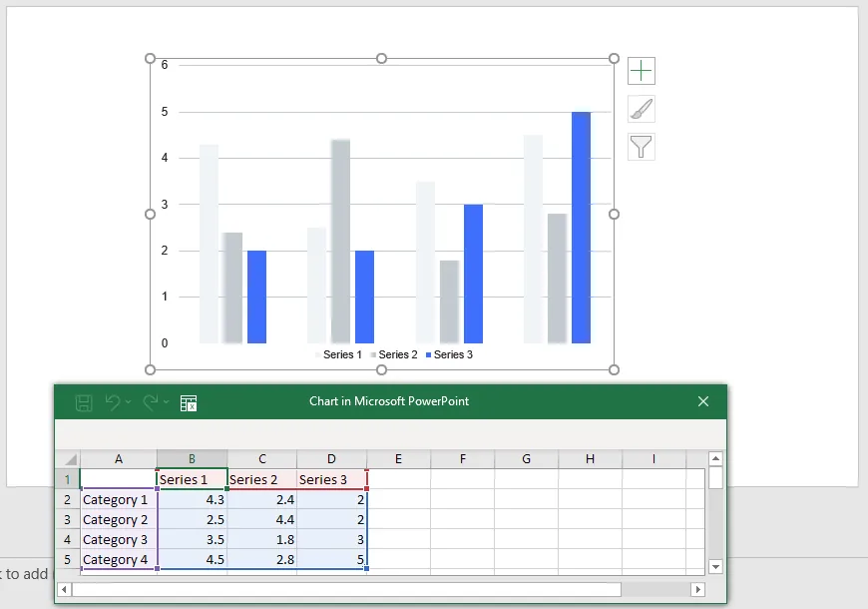Select the cell with value 4.5
Viewport: 868px width, 609px height.
pos(193,560)
